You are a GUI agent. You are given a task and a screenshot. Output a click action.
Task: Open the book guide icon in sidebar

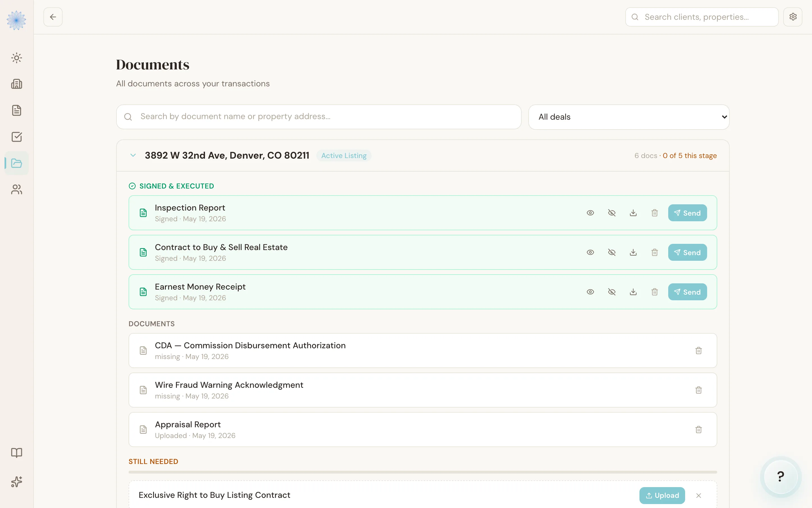point(16,453)
